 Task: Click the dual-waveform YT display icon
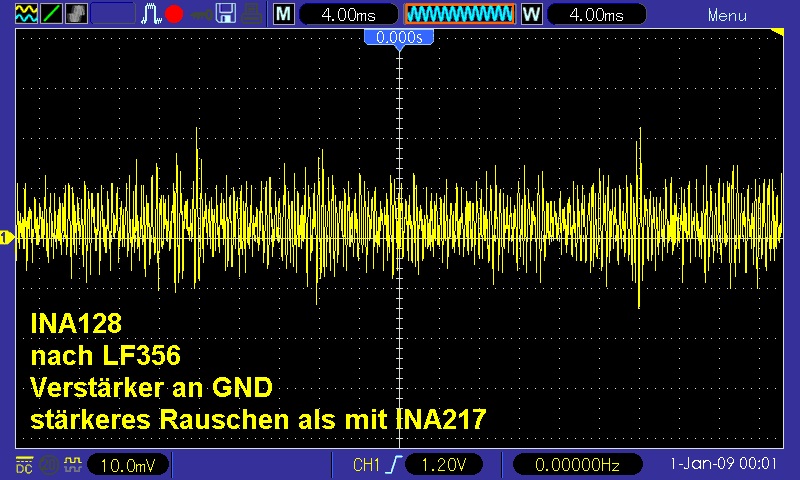[26, 14]
